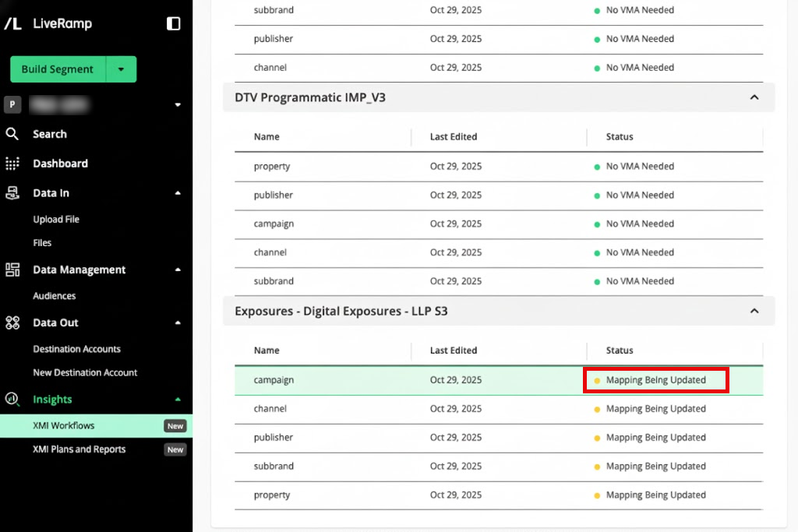Image resolution: width=798 pixels, height=532 pixels.
Task: Switch to XMI Plans and Reports
Action: (79, 449)
